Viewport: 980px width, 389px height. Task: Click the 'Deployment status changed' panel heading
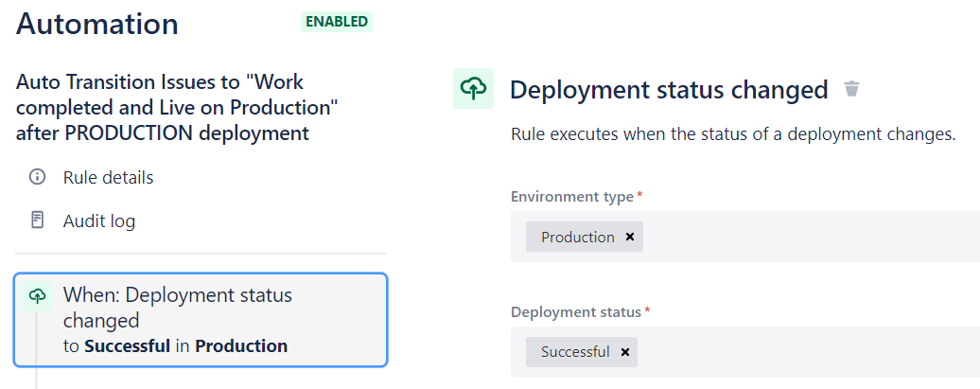[x=669, y=90]
